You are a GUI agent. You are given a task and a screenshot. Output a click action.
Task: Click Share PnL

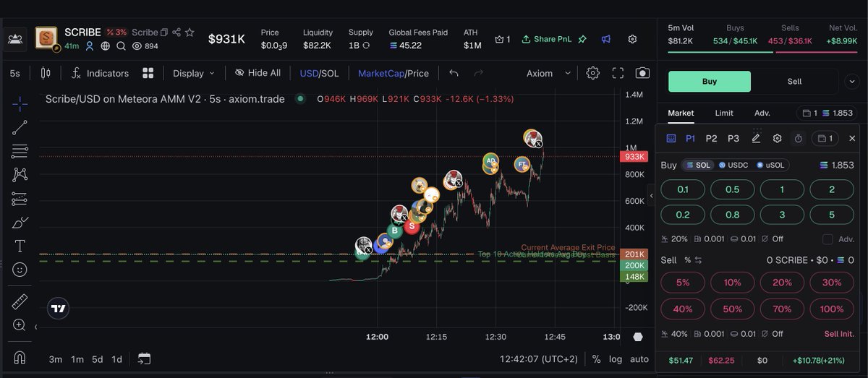point(547,39)
